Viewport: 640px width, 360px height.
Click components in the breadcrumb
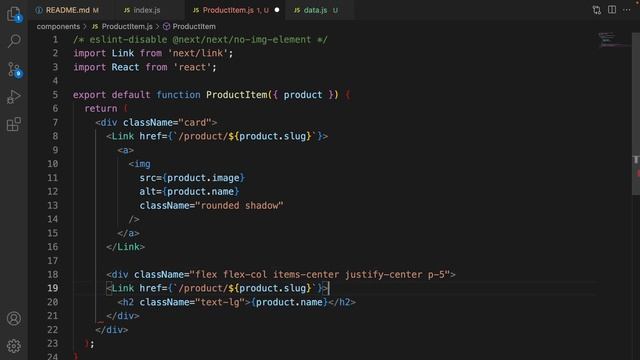click(x=58, y=27)
